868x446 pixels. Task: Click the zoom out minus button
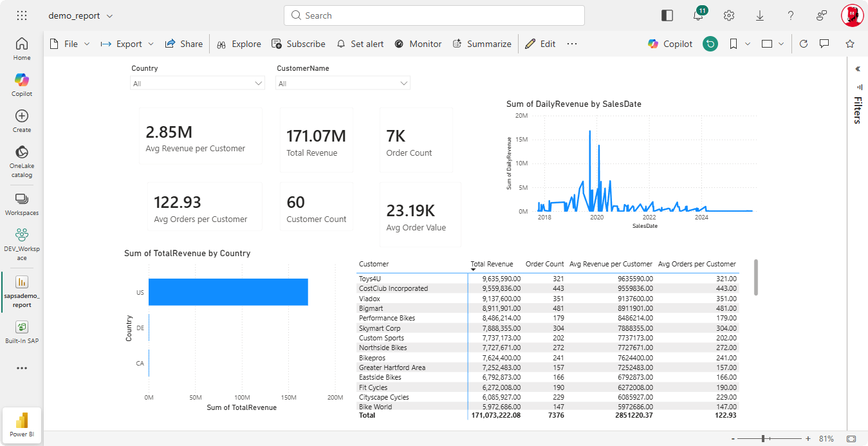pos(733,438)
